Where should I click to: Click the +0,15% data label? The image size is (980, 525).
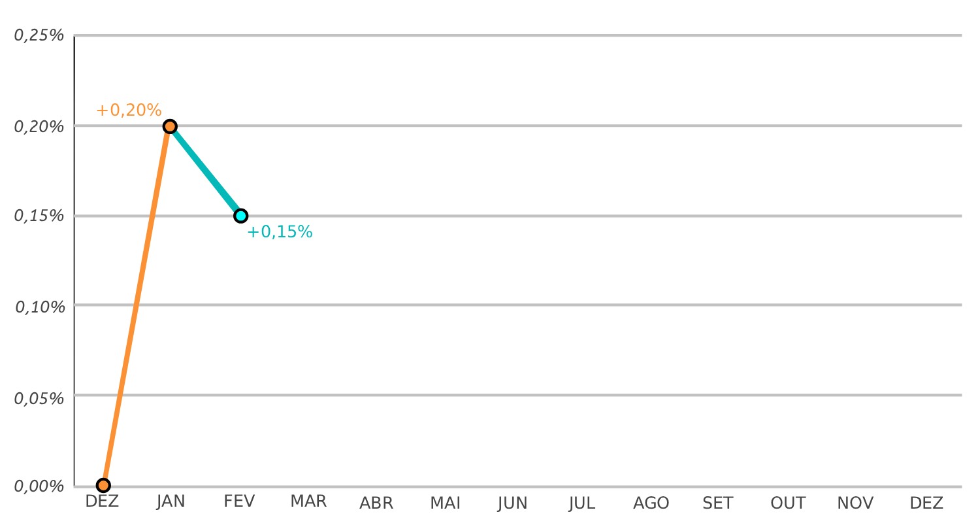[280, 232]
